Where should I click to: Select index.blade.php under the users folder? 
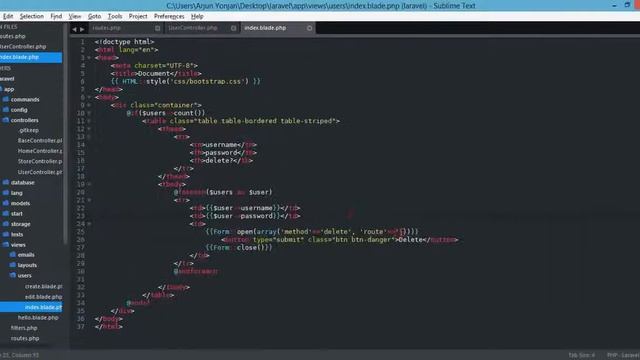tap(31, 307)
